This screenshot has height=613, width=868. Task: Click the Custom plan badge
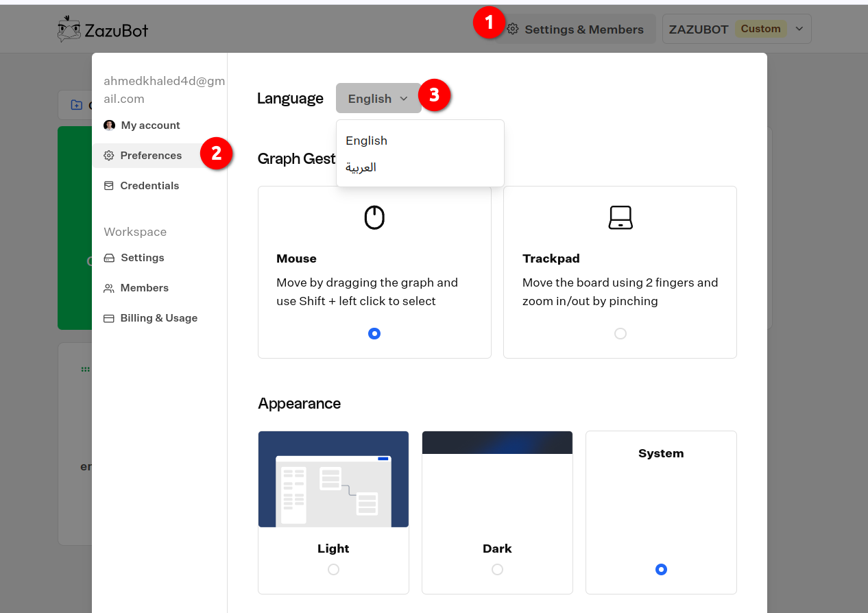coord(760,29)
